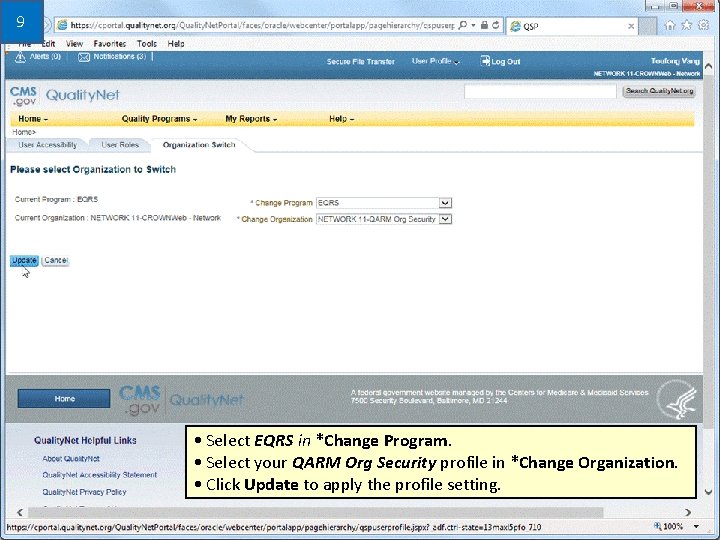Click the CMS.gov logo in header
This screenshot has width=720, height=540.
(23, 96)
